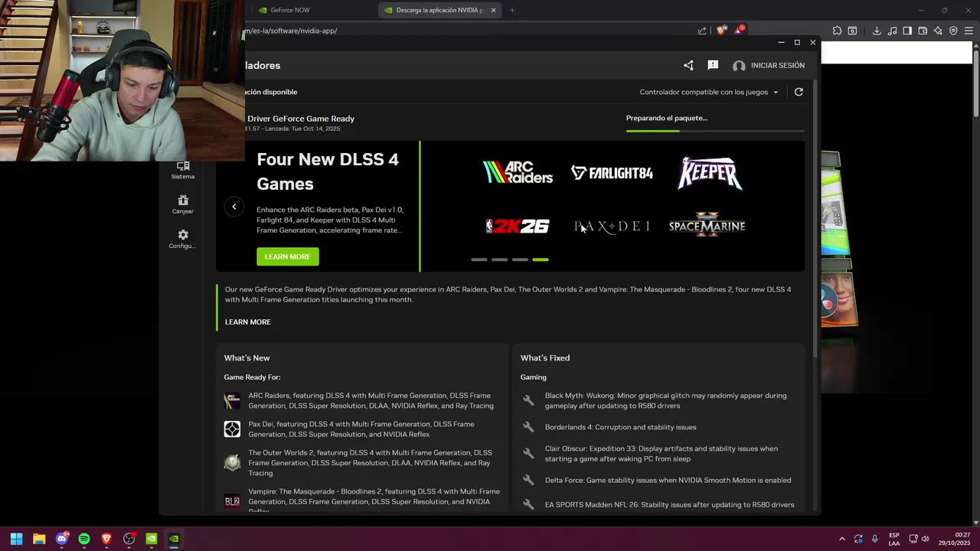Click the wrench icon beside Clair Obscur
980x551 pixels.
[528, 454]
